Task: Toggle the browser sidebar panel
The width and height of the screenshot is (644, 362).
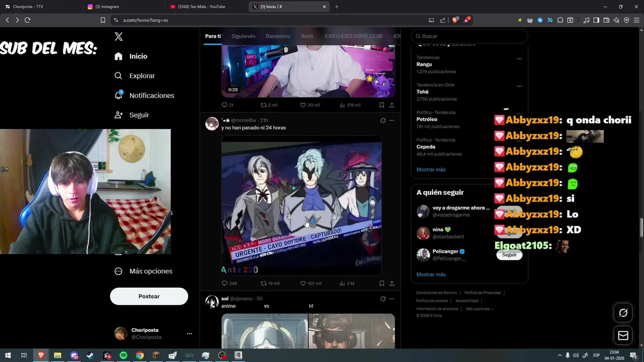Action: pyautogui.click(x=596, y=20)
